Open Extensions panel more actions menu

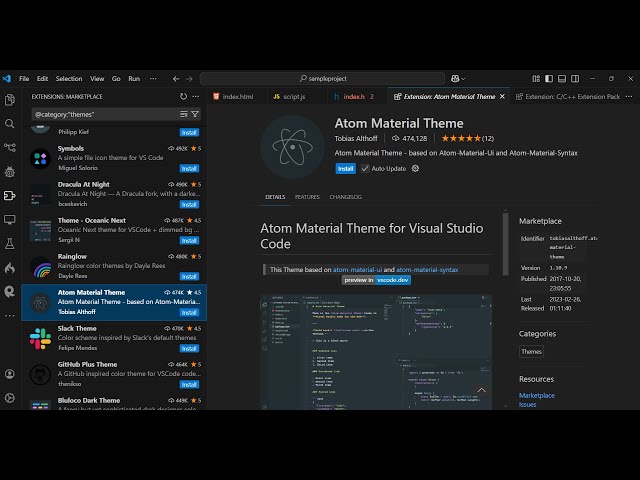(x=196, y=96)
